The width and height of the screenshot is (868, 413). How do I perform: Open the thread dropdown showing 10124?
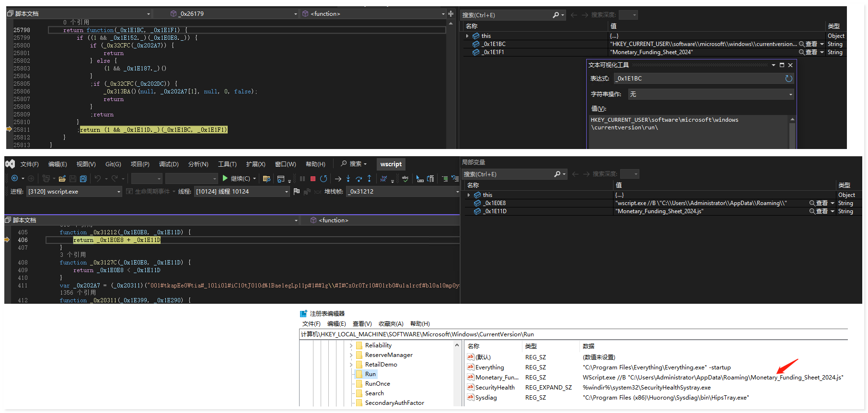pos(287,192)
